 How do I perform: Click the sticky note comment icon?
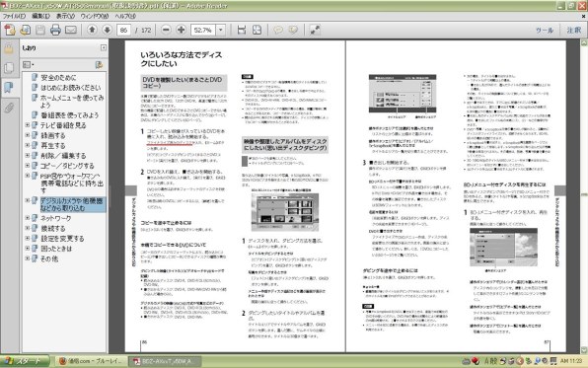point(278,30)
